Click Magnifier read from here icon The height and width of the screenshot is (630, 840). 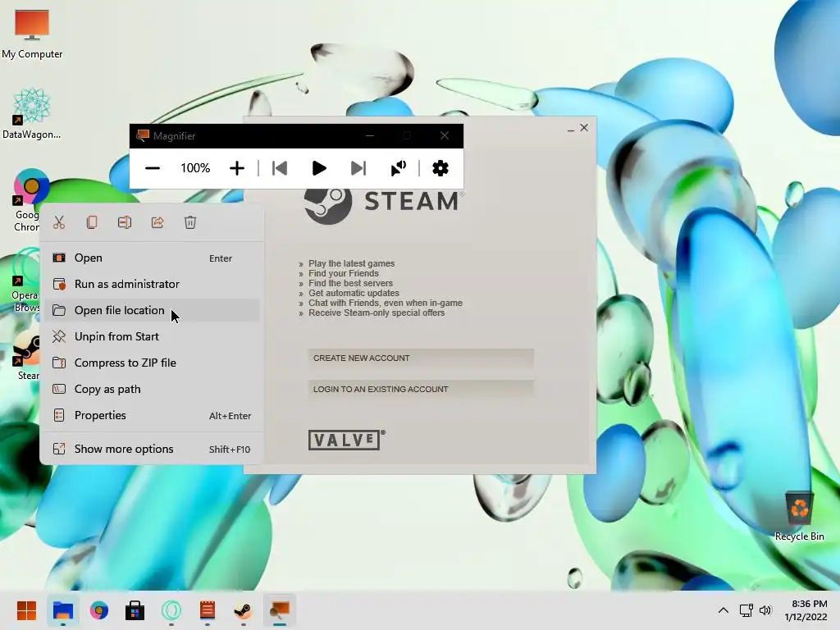click(x=399, y=168)
